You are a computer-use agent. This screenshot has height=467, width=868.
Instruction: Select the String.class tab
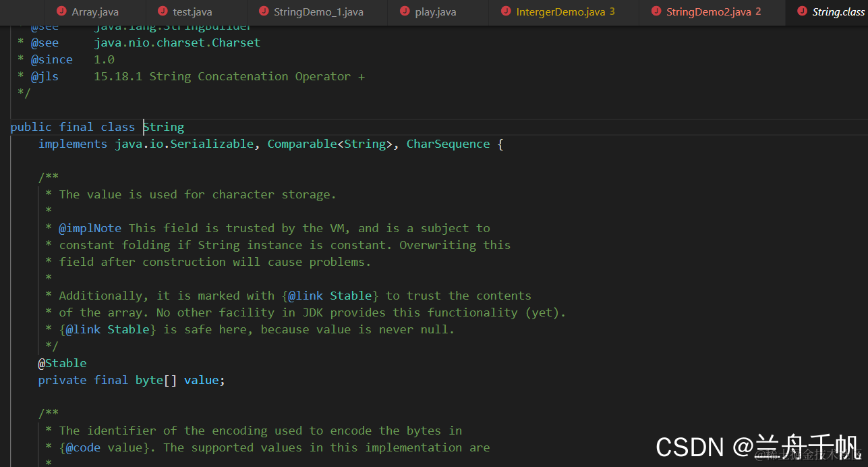838,12
